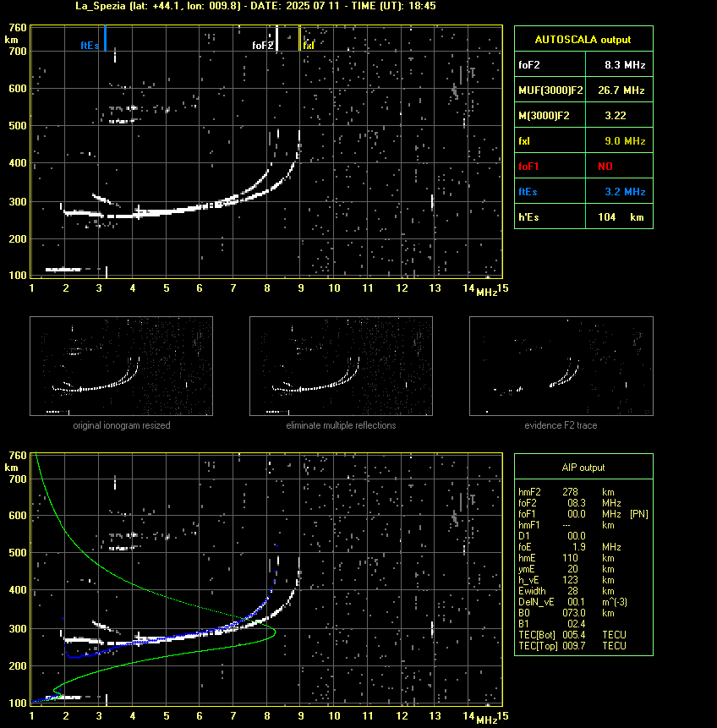Click the '[PN]' tag beside foF1 in AIP output
This screenshot has height=728, width=717.
(x=639, y=514)
